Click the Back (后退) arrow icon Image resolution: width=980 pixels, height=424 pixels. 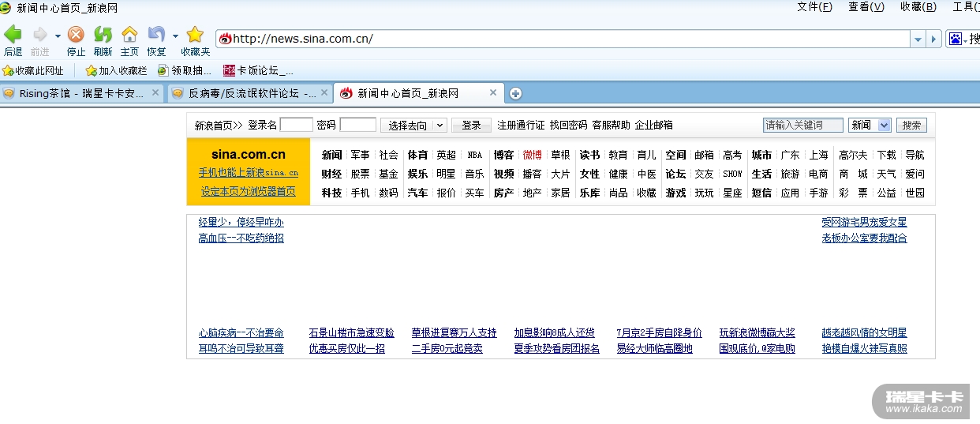[13, 35]
